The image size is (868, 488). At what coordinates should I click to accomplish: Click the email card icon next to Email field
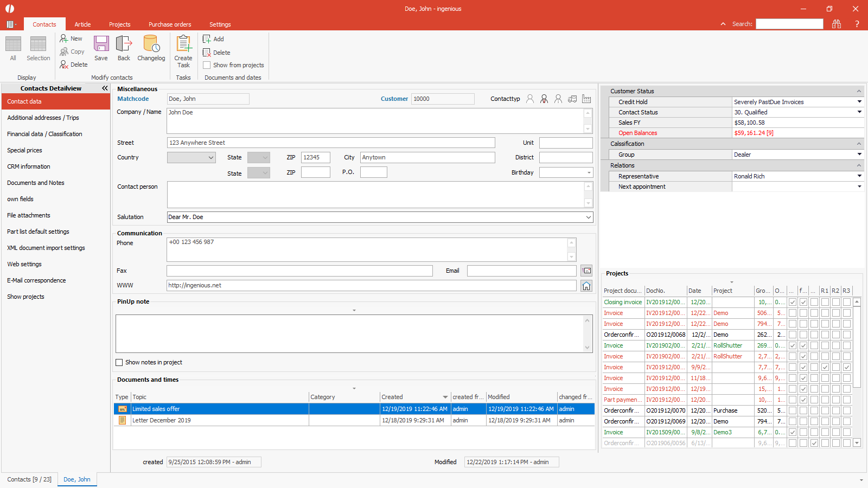tap(586, 271)
